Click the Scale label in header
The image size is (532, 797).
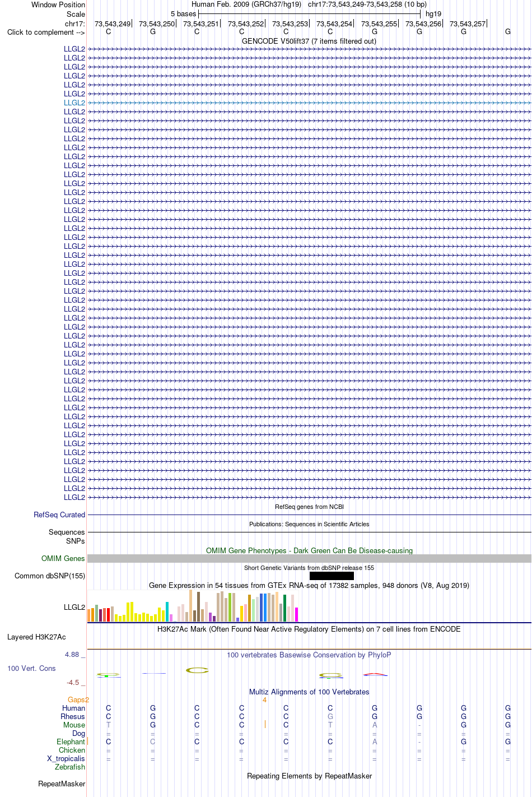coord(76,14)
